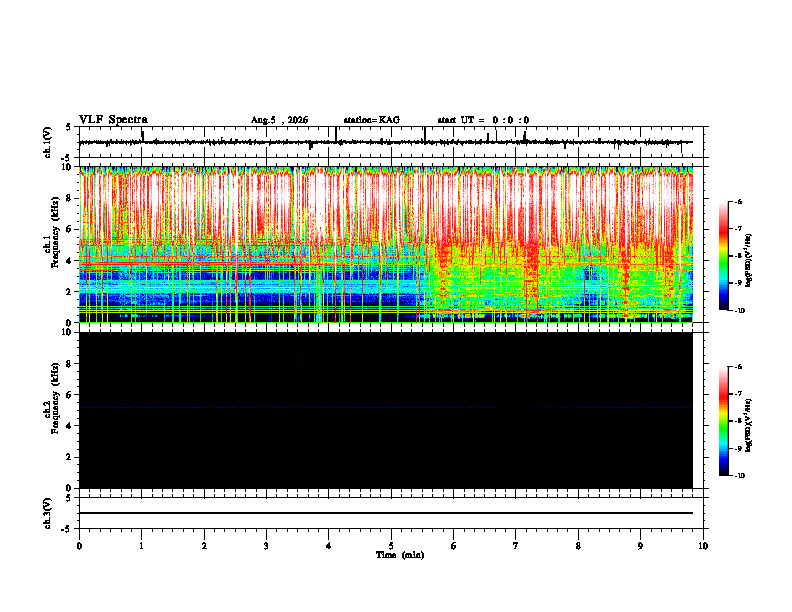Click tick label 5 on the time axis
Viewport: 792px width, 612px height.
point(391,546)
